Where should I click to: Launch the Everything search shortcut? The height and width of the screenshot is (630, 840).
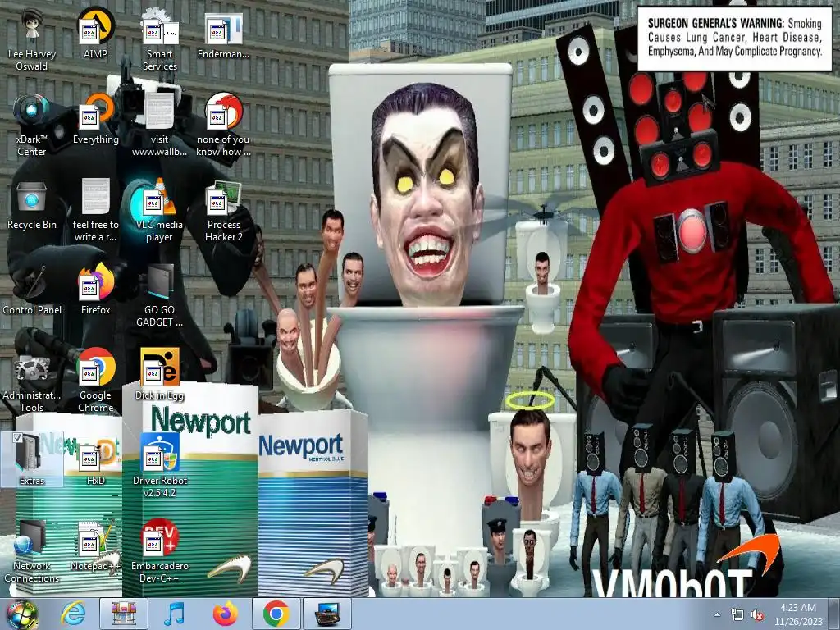95,118
